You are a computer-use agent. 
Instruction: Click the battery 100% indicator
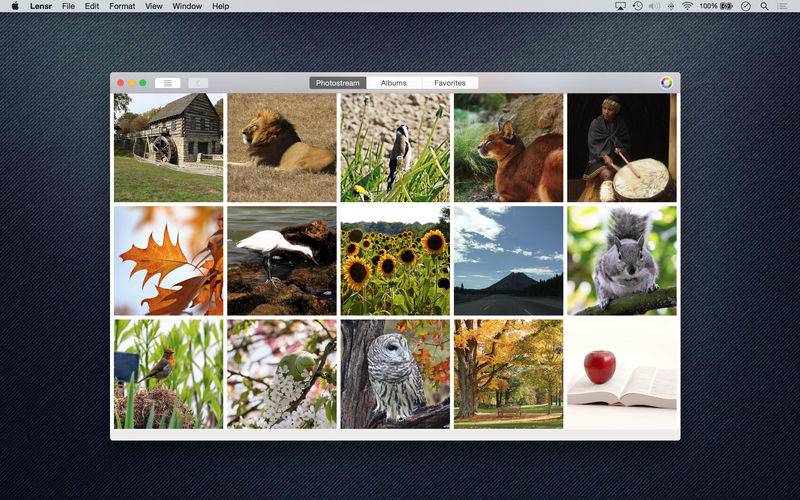pyautogui.click(x=716, y=6)
